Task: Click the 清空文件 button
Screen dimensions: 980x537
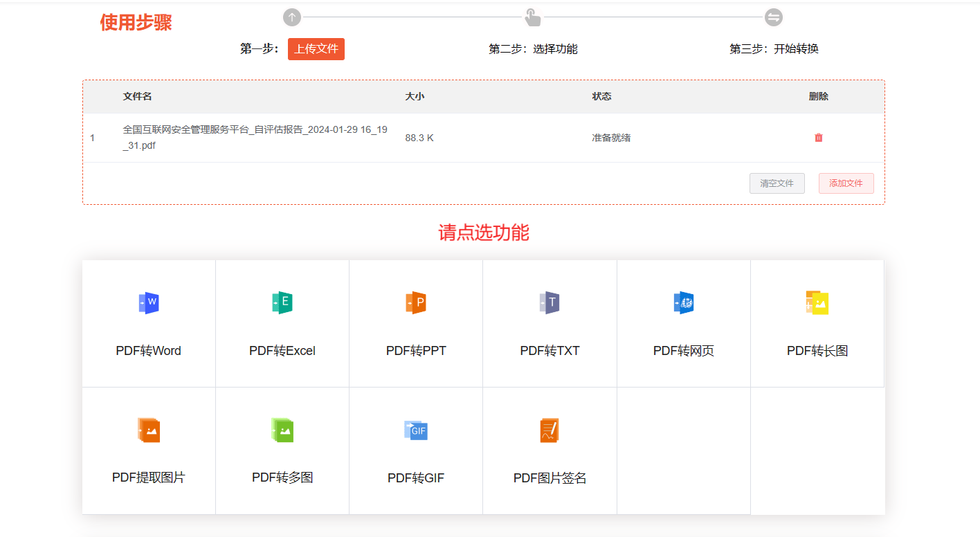Action: pyautogui.click(x=777, y=183)
